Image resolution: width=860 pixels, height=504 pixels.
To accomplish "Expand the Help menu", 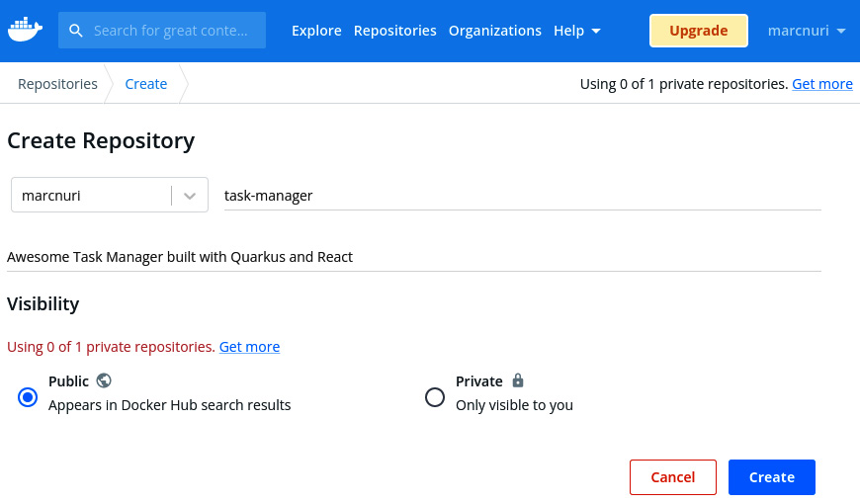I will [x=577, y=31].
